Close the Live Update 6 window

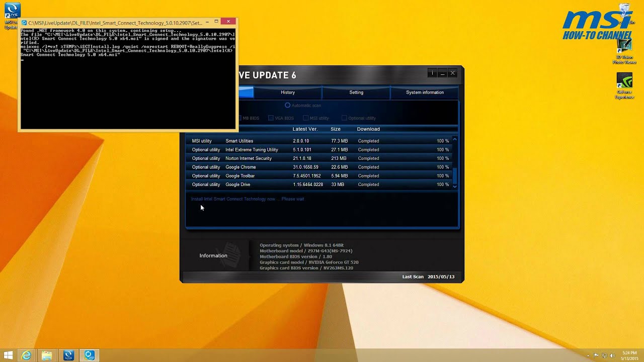pos(452,73)
